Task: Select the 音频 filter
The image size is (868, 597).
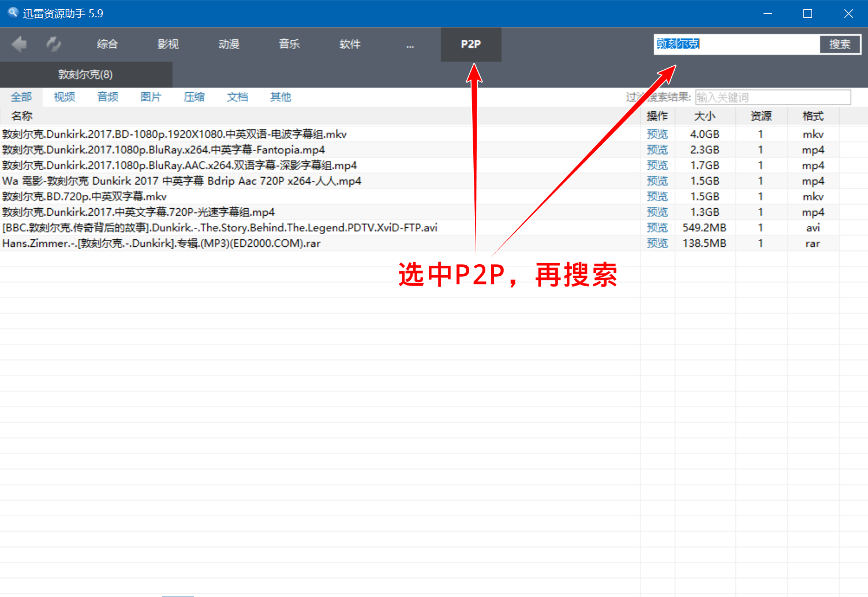Action: click(x=107, y=97)
